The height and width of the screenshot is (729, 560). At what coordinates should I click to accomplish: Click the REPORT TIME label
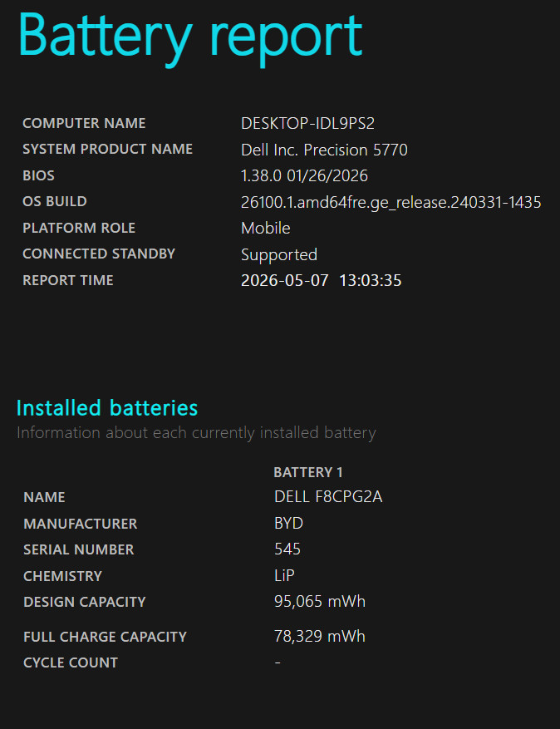click(x=68, y=280)
